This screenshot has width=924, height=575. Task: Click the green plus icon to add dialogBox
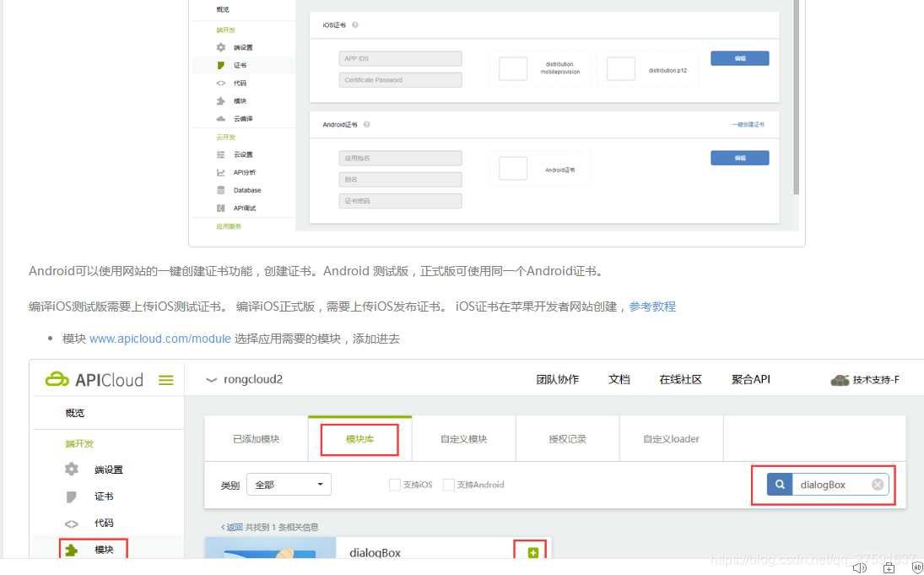[532, 552]
